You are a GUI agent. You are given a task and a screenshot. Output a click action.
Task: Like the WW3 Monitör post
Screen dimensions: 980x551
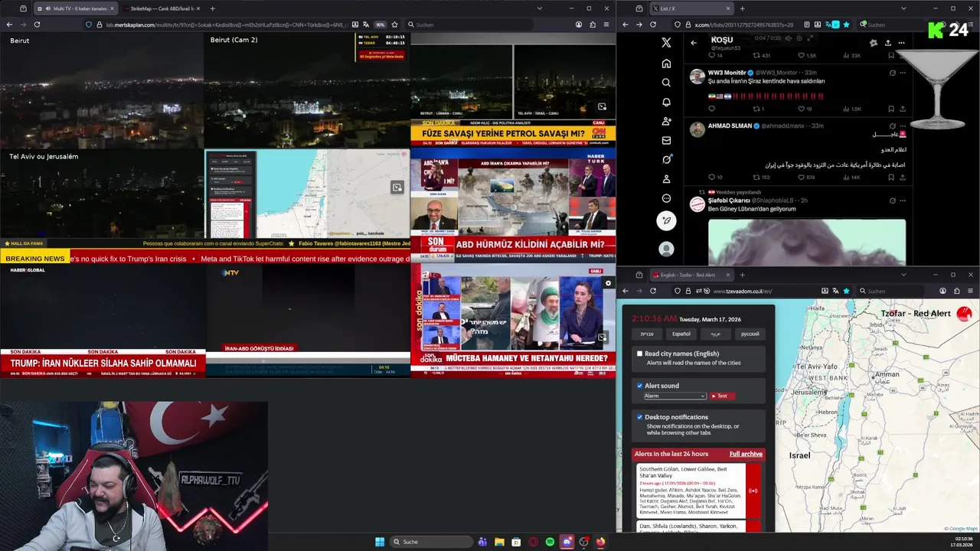pyautogui.click(x=802, y=109)
